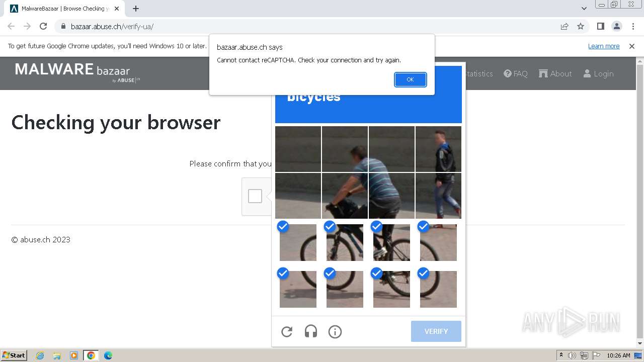Image resolution: width=644 pixels, height=362 pixels.
Task: Open a new tab with the plus button
Action: coord(135,9)
